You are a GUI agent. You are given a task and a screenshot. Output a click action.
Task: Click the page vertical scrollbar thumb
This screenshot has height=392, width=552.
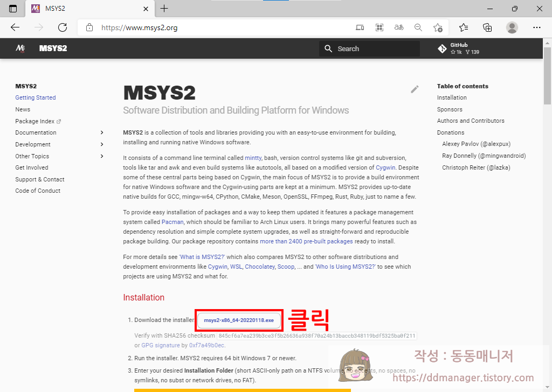547,76
